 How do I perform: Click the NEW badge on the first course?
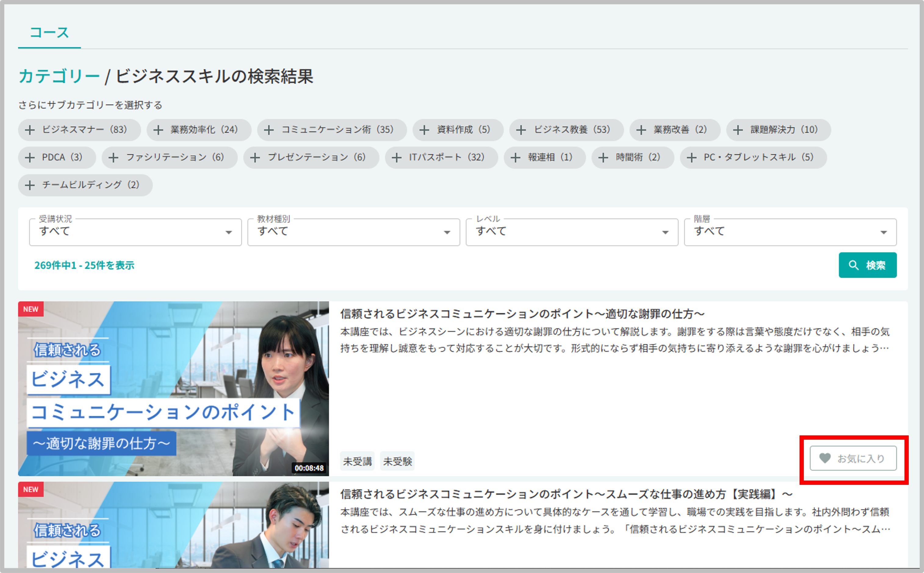31,309
